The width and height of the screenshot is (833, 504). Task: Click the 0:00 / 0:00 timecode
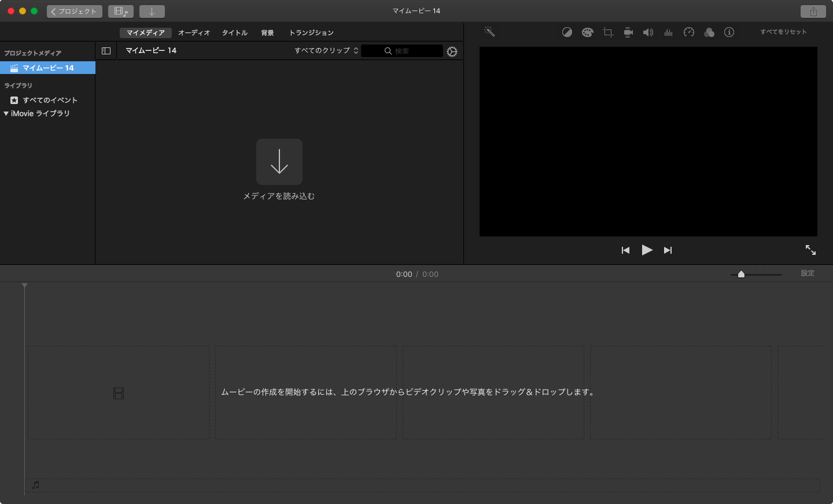(417, 275)
